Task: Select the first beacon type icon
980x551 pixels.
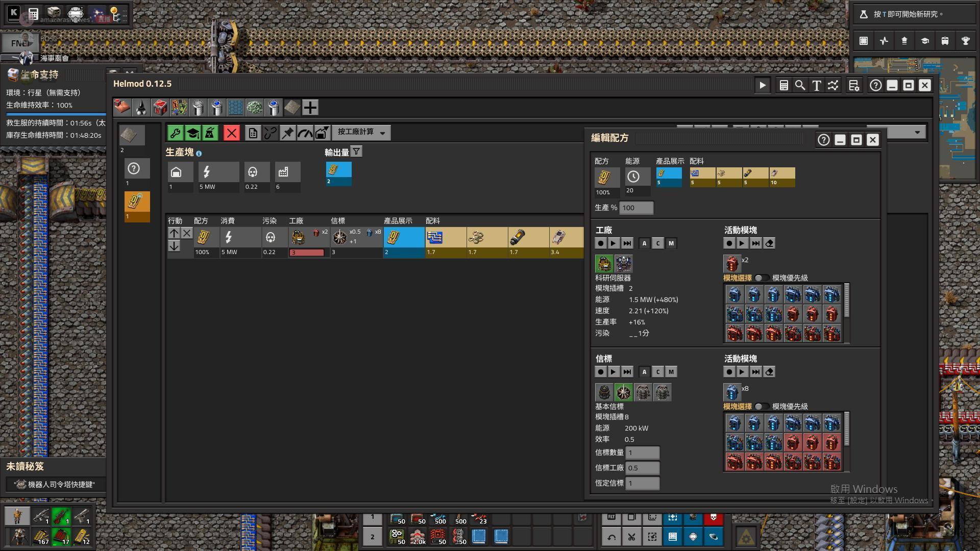Action: coord(604,392)
